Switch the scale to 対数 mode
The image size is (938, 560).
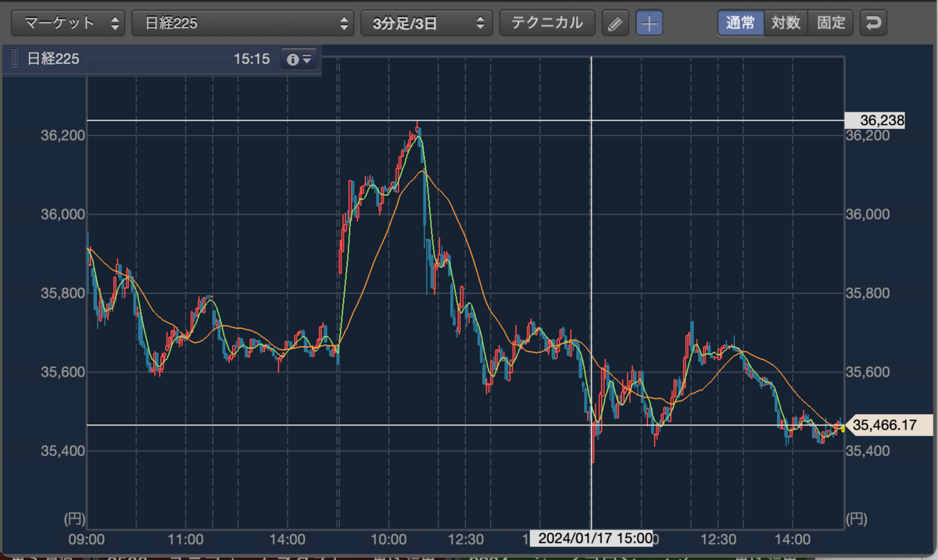[x=786, y=23]
